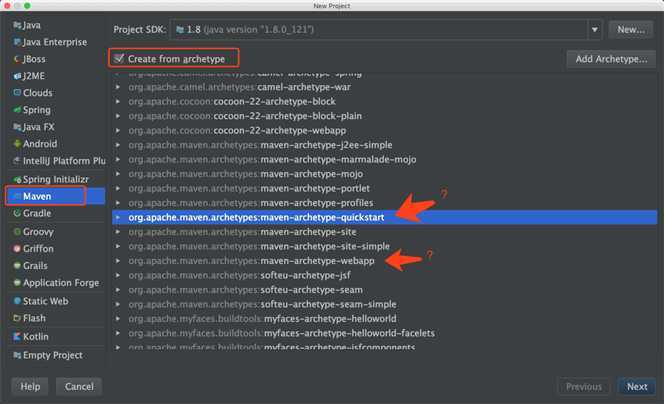Click the Android robot icon

(x=17, y=144)
